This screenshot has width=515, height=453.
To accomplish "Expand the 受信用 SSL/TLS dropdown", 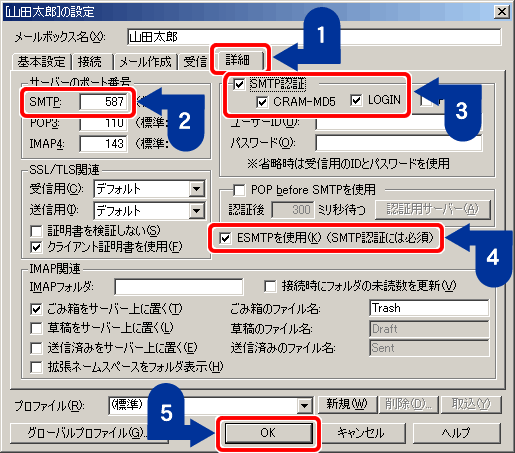I will [196, 189].
